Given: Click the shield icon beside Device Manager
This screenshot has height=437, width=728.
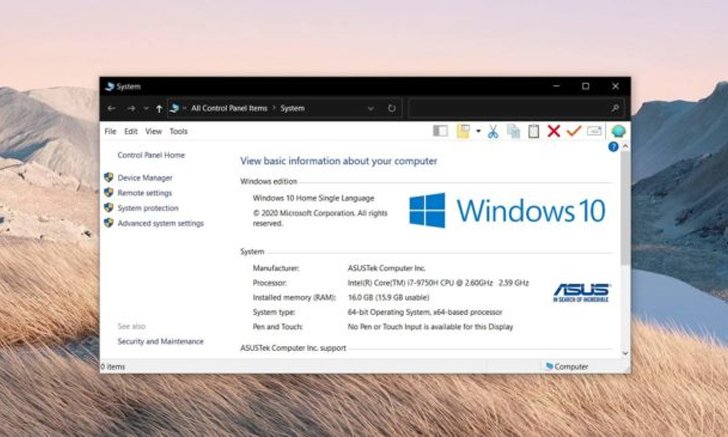Looking at the screenshot, I should pos(109,177).
